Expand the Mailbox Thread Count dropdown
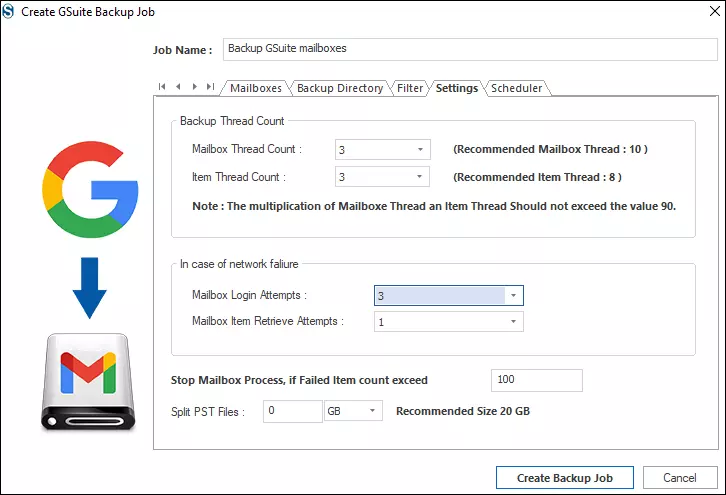The image size is (726, 495). (420, 150)
